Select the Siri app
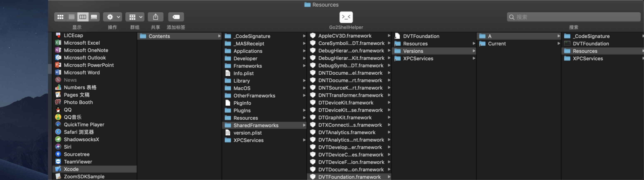 pyautogui.click(x=95, y=147)
